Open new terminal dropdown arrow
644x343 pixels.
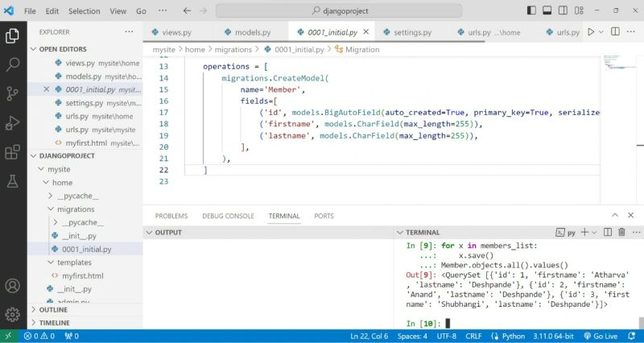click(594, 233)
